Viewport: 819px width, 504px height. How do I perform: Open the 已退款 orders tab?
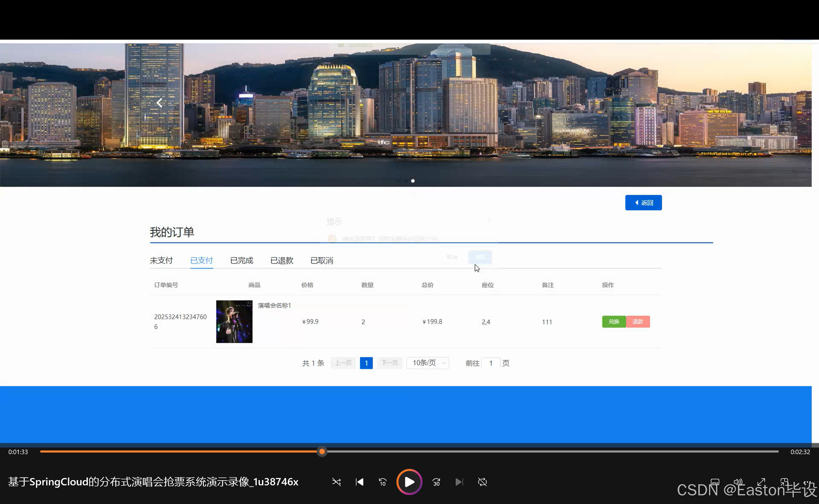(281, 260)
